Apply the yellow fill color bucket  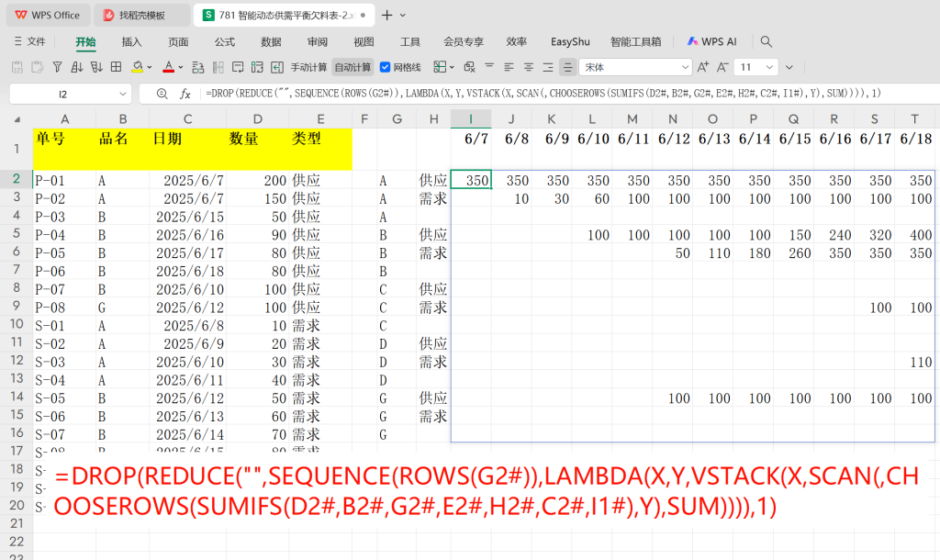138,67
